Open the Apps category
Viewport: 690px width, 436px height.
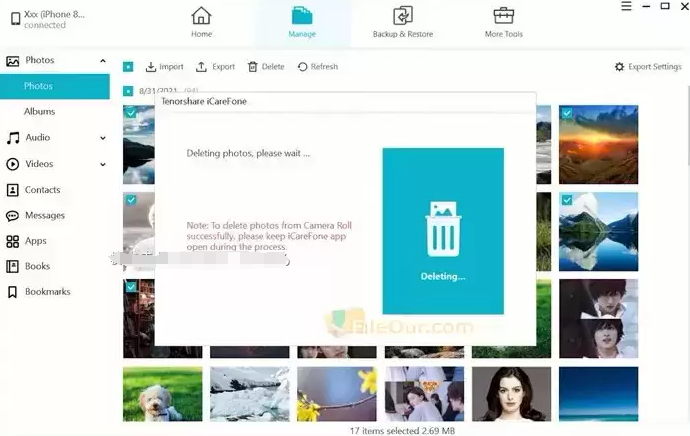tap(36, 241)
